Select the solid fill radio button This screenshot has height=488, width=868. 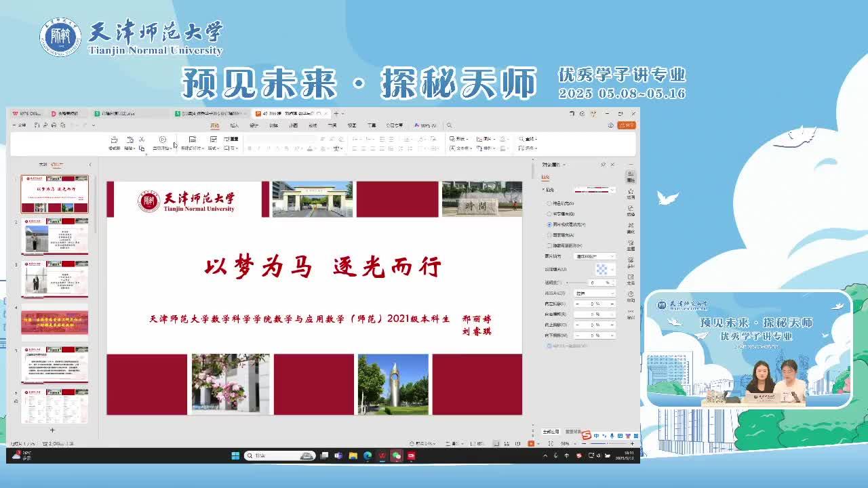coord(549,203)
